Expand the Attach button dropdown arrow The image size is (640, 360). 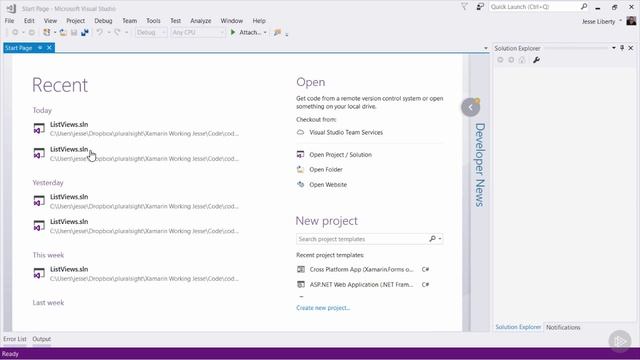click(x=265, y=32)
